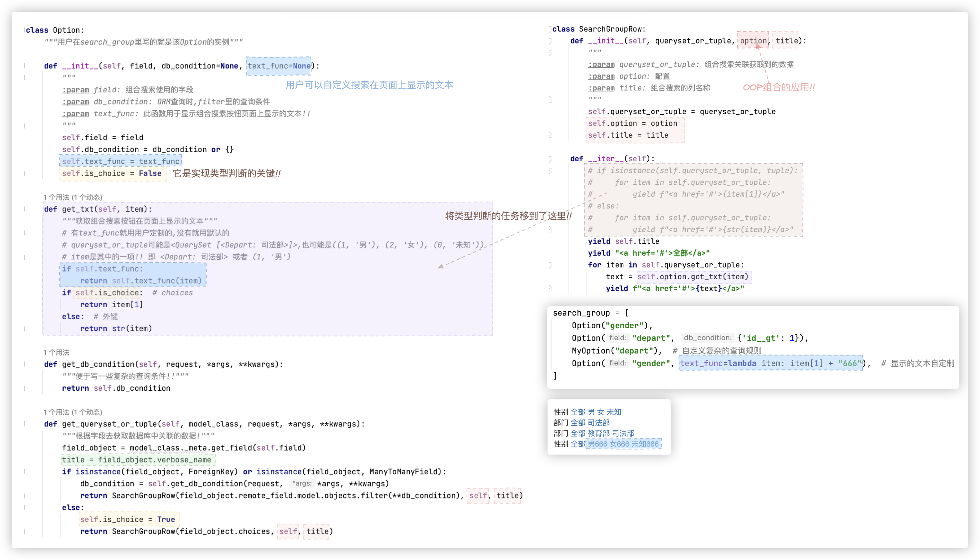This screenshot has width=980, height=560.
Task: Collapse the SearchGroupRow class fold marker
Action: click(x=551, y=29)
